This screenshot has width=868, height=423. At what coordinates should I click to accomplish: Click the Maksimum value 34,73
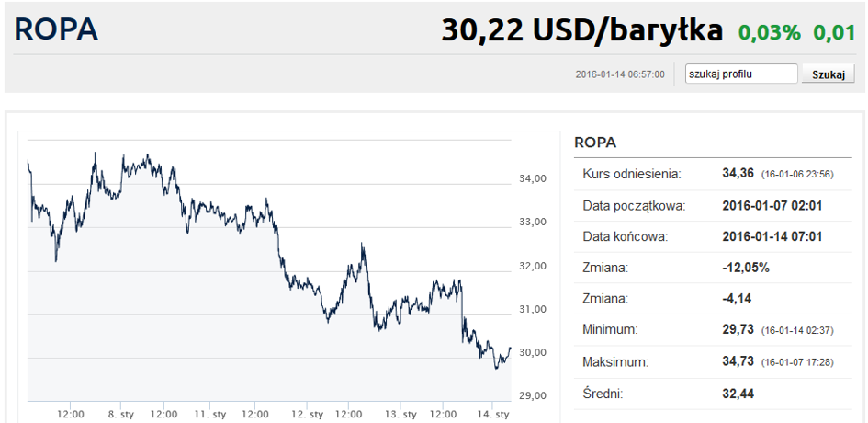point(738,362)
